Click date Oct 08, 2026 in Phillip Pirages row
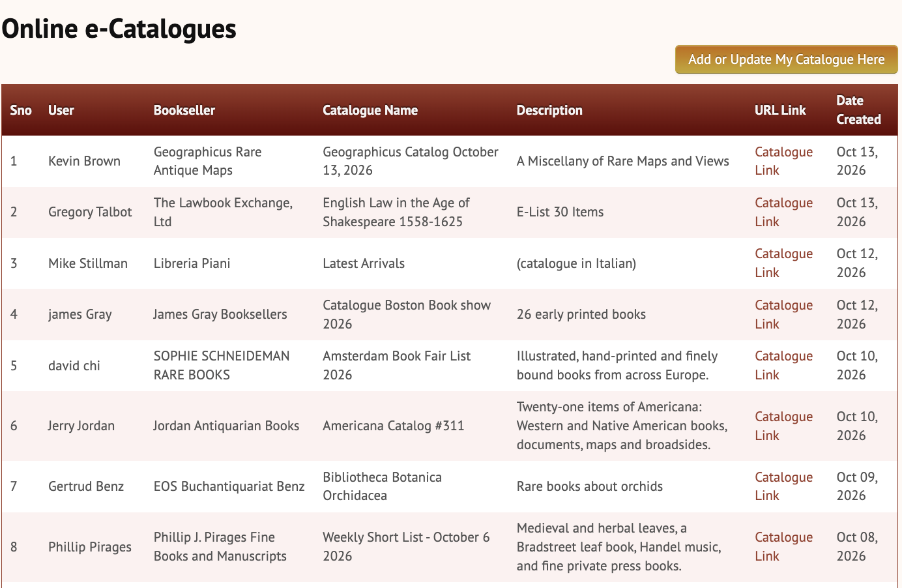Screen dimensions: 902x588 [858, 546]
